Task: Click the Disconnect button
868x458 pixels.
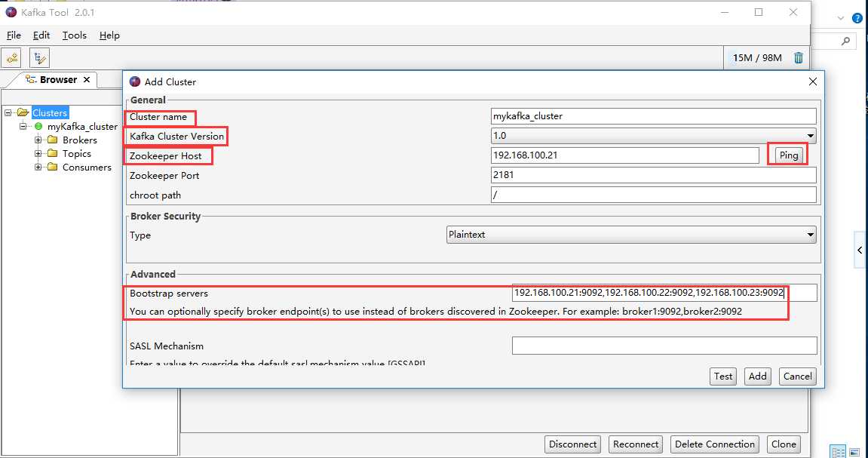Action: tap(572, 444)
